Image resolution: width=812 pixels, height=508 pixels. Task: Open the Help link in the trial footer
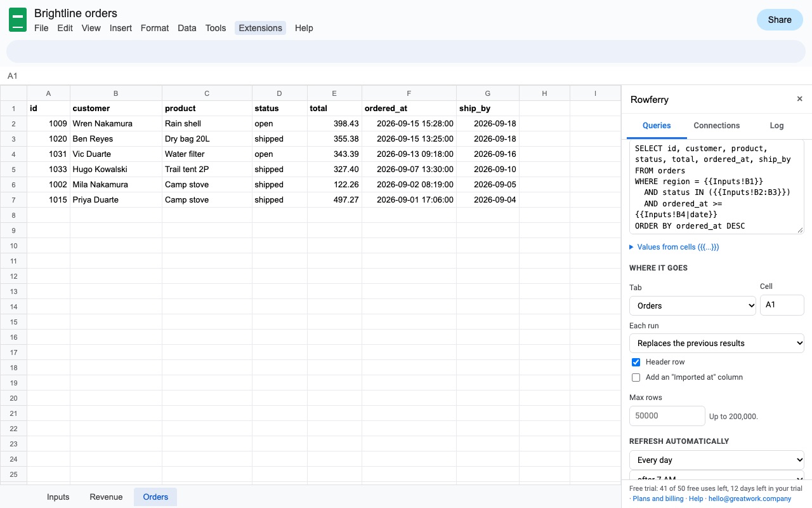click(x=696, y=498)
